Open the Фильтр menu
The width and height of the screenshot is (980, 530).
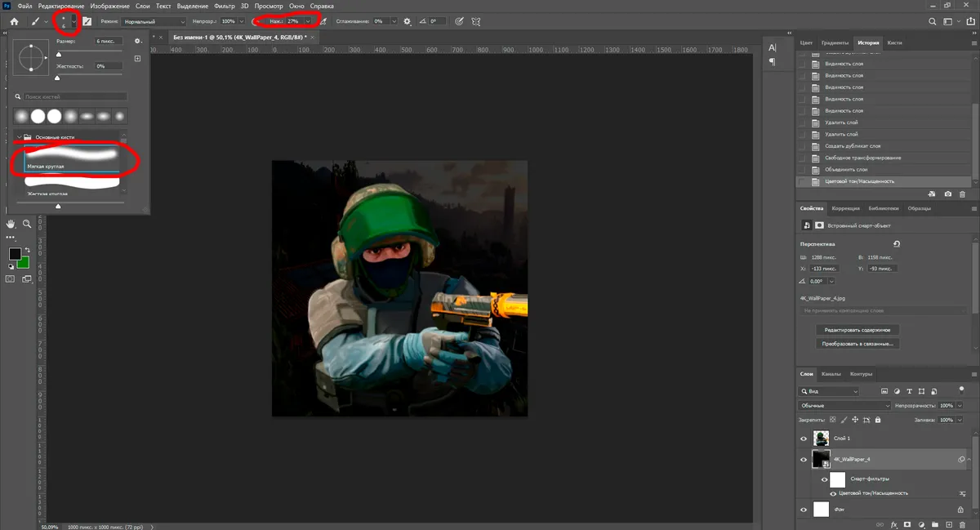[x=225, y=6]
